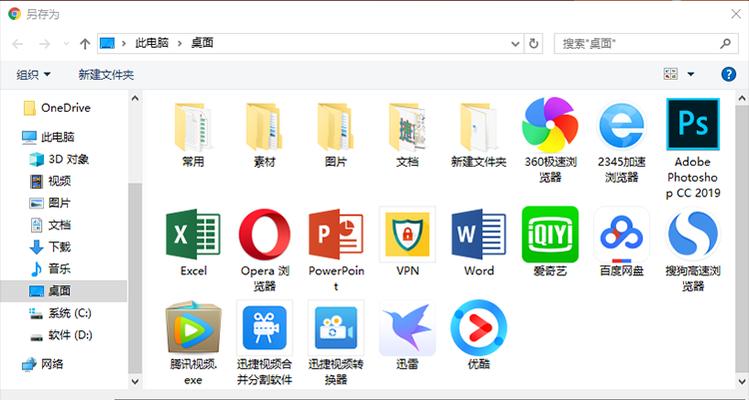The width and height of the screenshot is (749, 400).
Task: Select 桌面 in the sidebar
Action: (x=64, y=291)
